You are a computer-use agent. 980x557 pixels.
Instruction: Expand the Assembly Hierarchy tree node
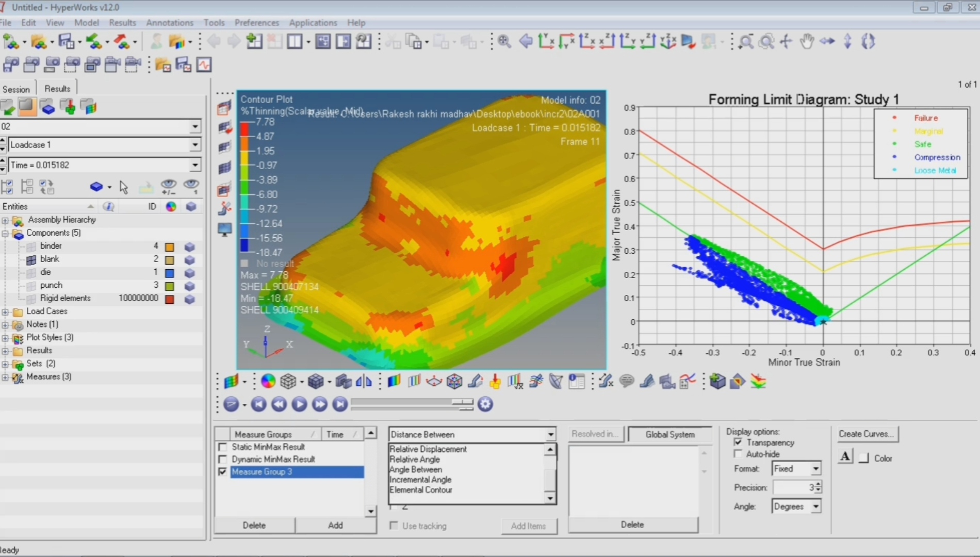tap(5, 220)
